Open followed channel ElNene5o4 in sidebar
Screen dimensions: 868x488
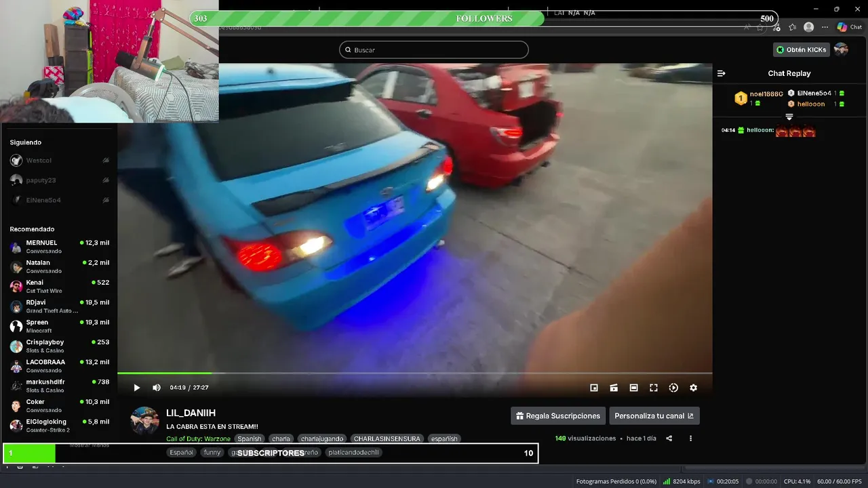[x=60, y=200]
